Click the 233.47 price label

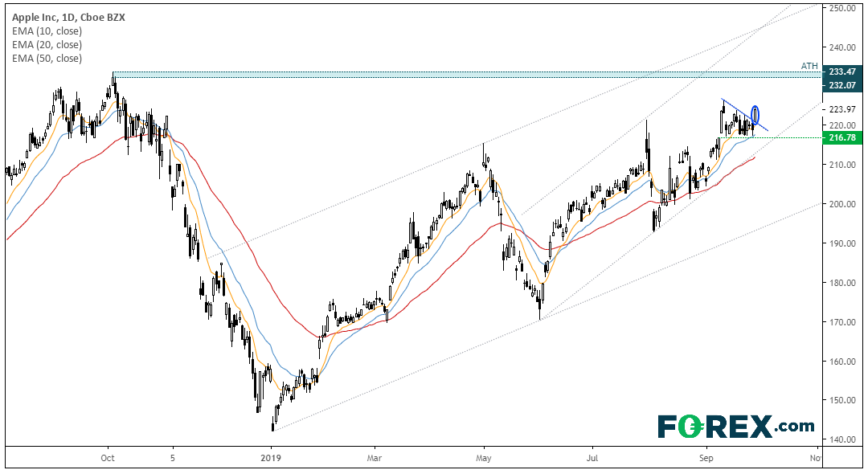pos(842,72)
